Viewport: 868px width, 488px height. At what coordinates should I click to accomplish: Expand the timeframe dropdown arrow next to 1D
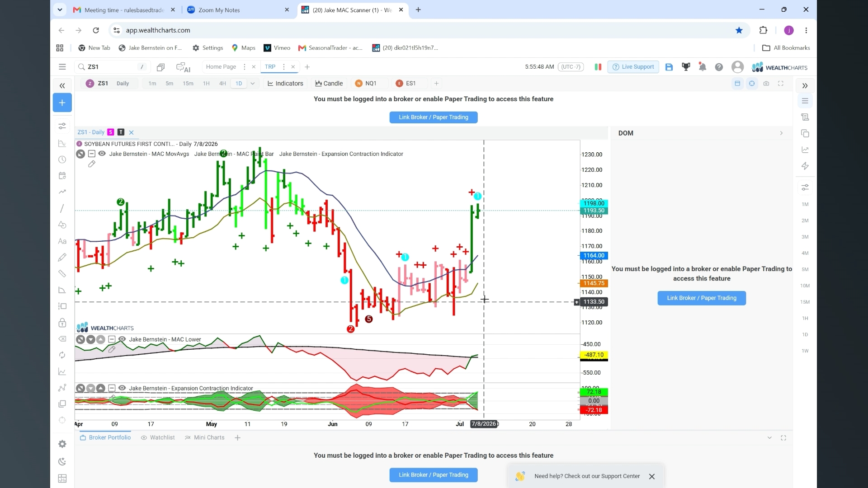point(253,84)
